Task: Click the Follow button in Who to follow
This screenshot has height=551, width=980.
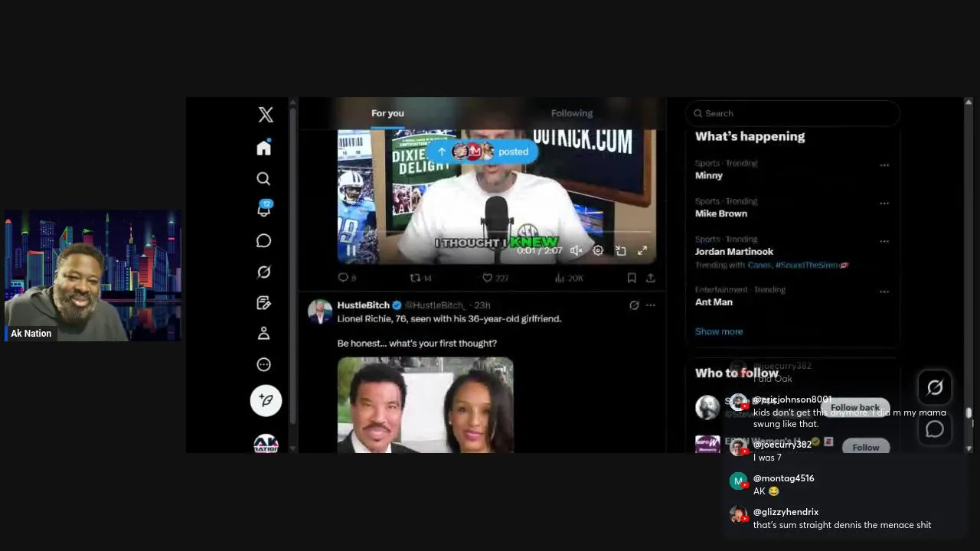Action: click(x=866, y=448)
